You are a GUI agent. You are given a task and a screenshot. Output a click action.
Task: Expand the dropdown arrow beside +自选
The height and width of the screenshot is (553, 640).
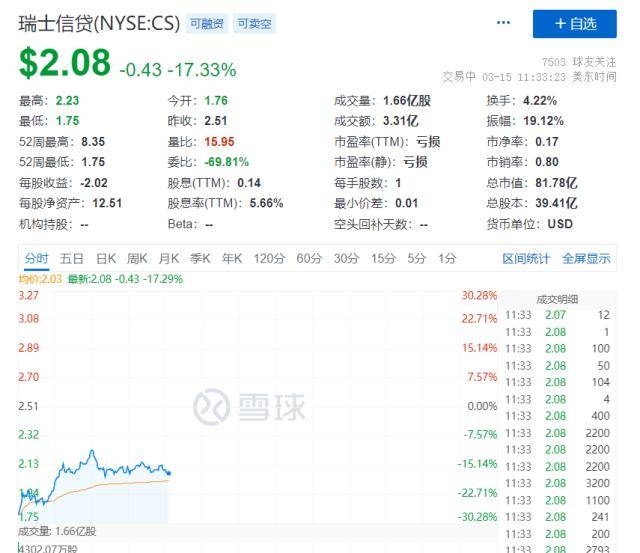click(x=509, y=23)
